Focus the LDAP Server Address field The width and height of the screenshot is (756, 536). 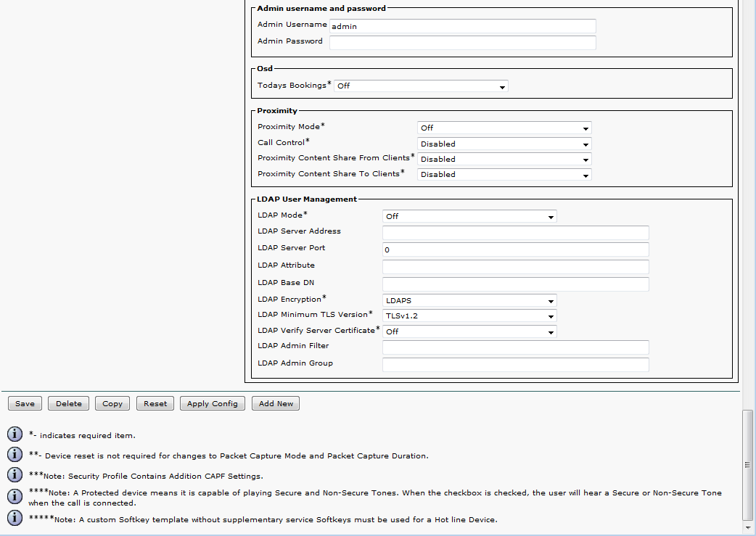[515, 233]
